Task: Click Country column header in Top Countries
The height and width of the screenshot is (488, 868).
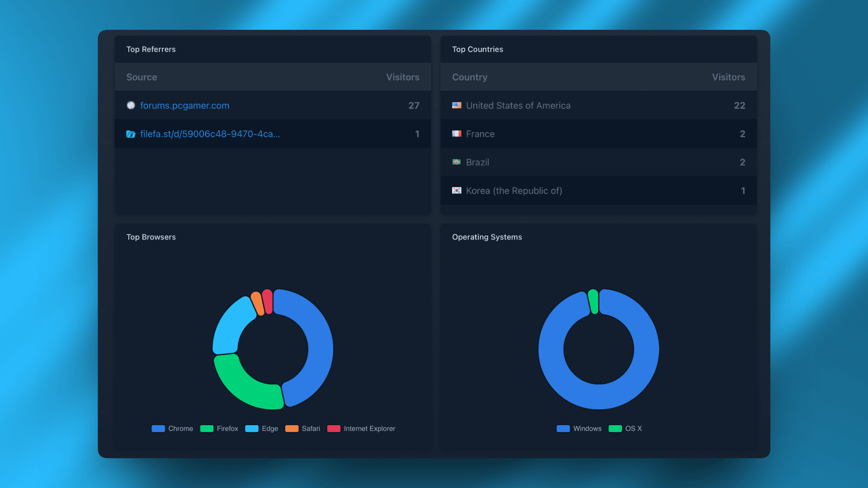Action: (470, 77)
